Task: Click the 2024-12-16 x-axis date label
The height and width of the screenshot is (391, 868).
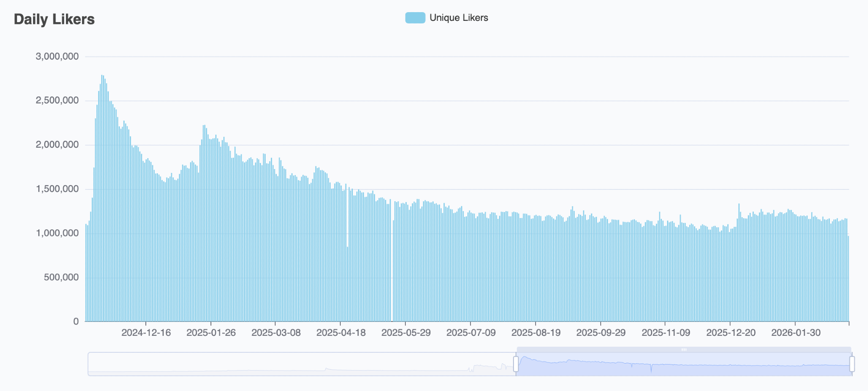Action: tap(146, 333)
